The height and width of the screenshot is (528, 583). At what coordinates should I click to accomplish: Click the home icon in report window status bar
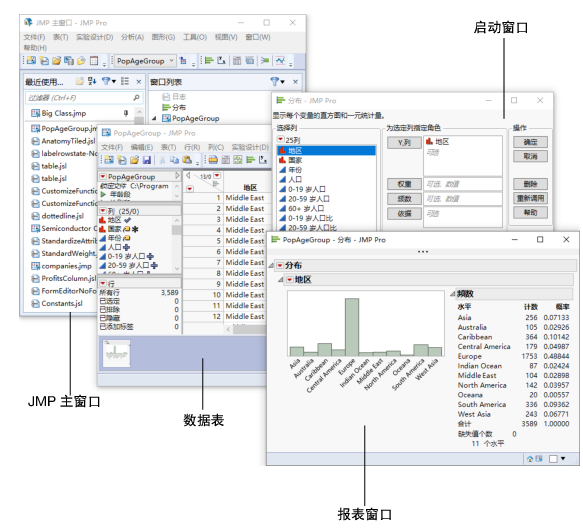click(x=530, y=459)
